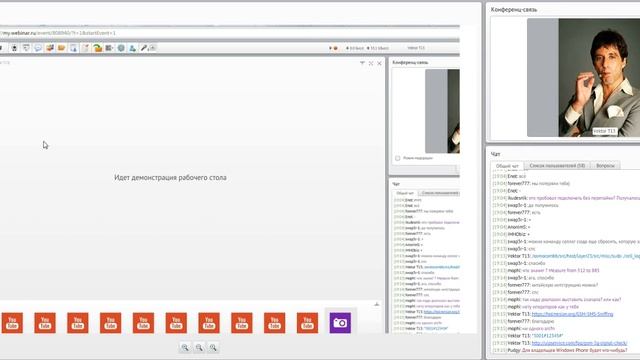Screen dimensions: 640x360
Task: Click the round globe-like toolbar icon
Action: click(121, 48)
